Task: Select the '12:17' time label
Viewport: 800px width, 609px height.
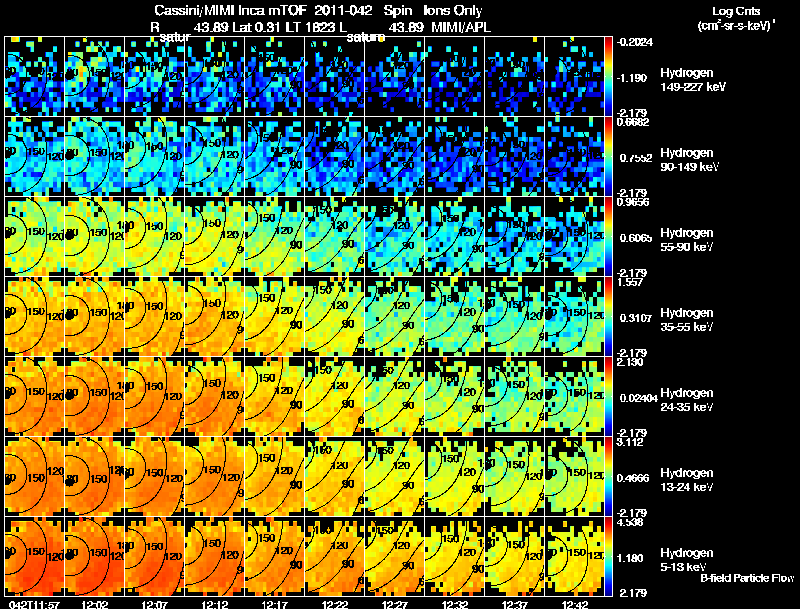Action: [x=274, y=604]
